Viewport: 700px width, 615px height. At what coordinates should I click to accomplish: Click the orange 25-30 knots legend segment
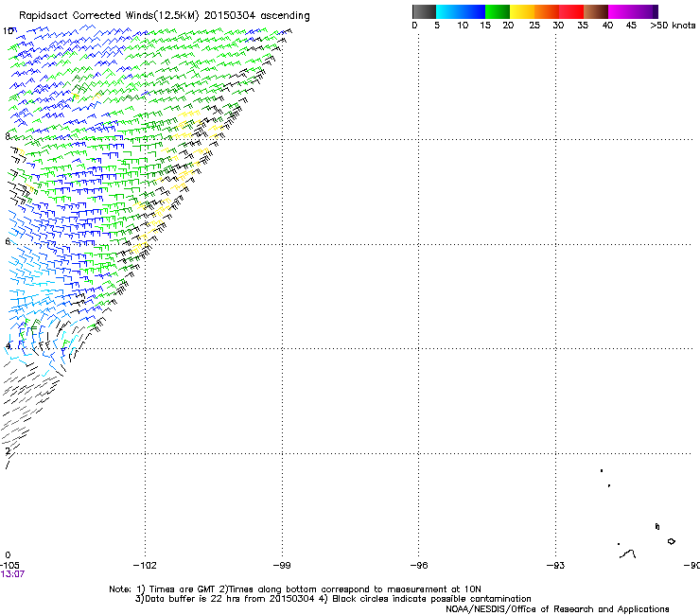click(547, 11)
